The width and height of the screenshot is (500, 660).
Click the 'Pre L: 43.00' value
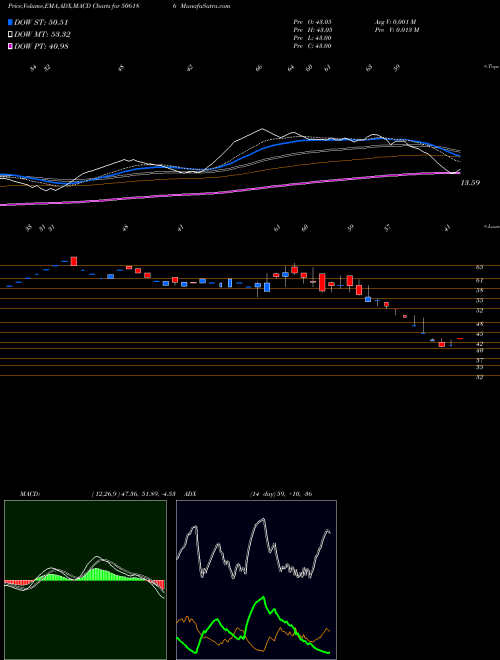[312, 38]
